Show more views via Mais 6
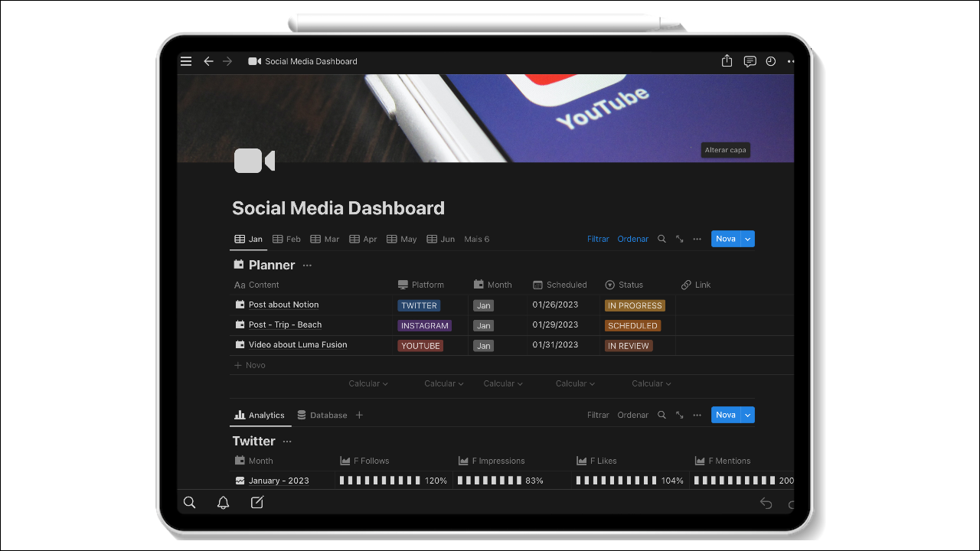 click(477, 239)
